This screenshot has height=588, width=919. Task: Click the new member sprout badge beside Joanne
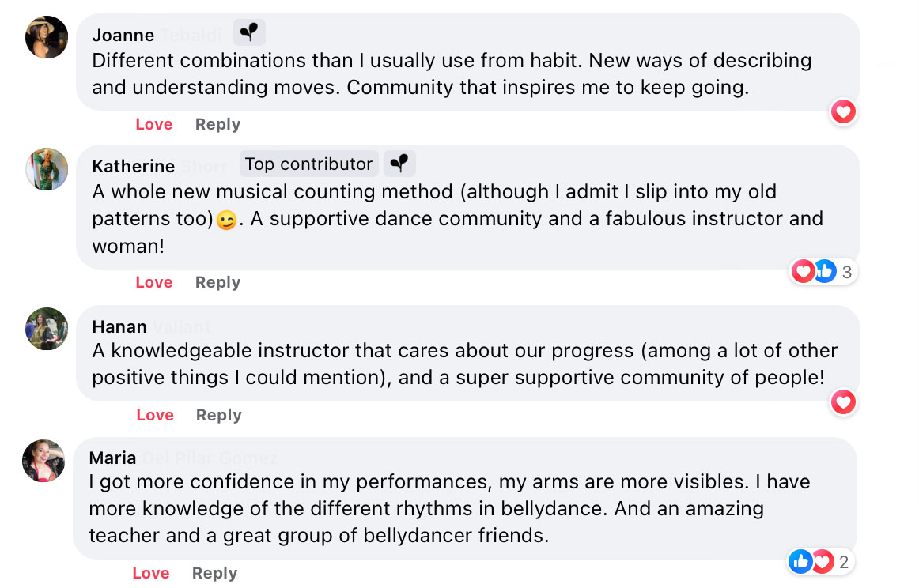(x=249, y=32)
